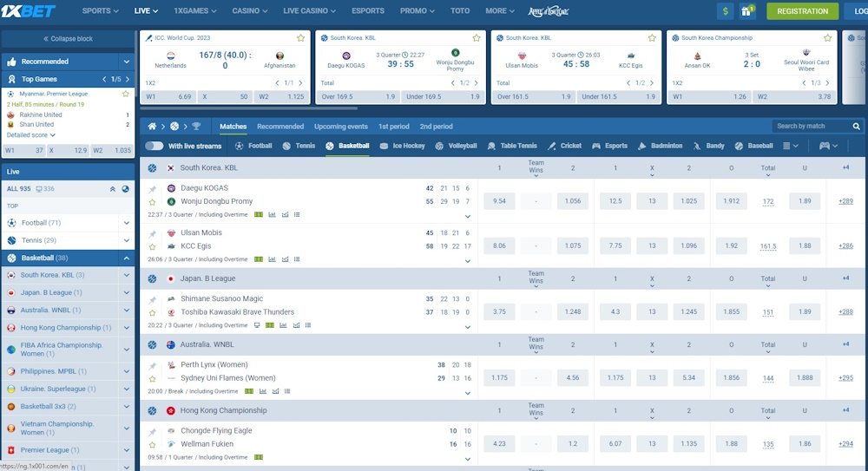Expand the Football (71) sidebar category
This screenshot has width=868, height=471.
[126, 223]
